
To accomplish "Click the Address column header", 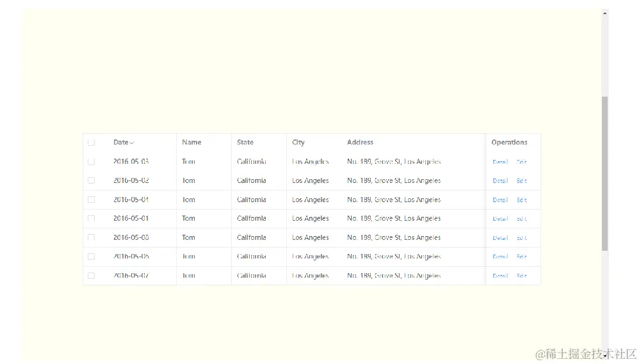I will click(360, 142).
